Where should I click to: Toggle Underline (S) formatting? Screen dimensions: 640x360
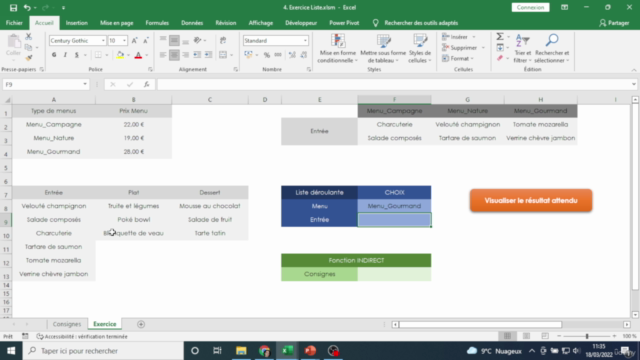point(76,55)
